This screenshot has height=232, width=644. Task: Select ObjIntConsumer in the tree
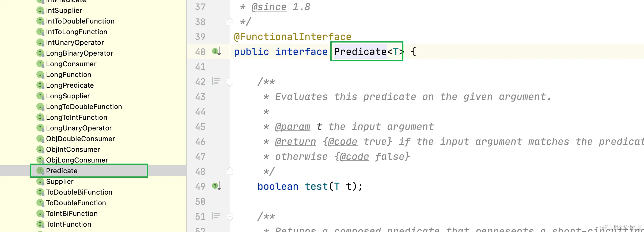pos(73,149)
